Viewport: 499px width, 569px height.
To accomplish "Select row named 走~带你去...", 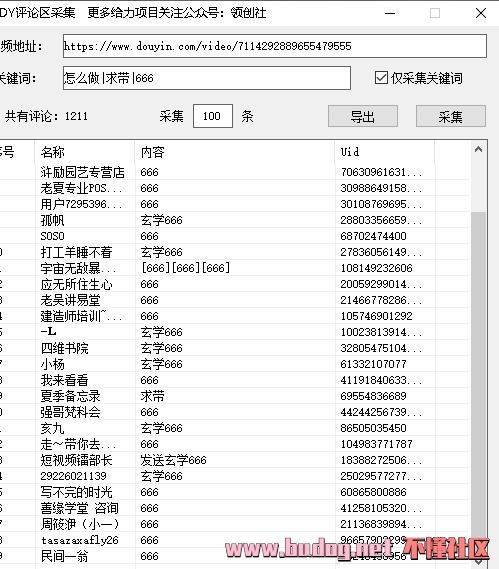I will click(234, 444).
